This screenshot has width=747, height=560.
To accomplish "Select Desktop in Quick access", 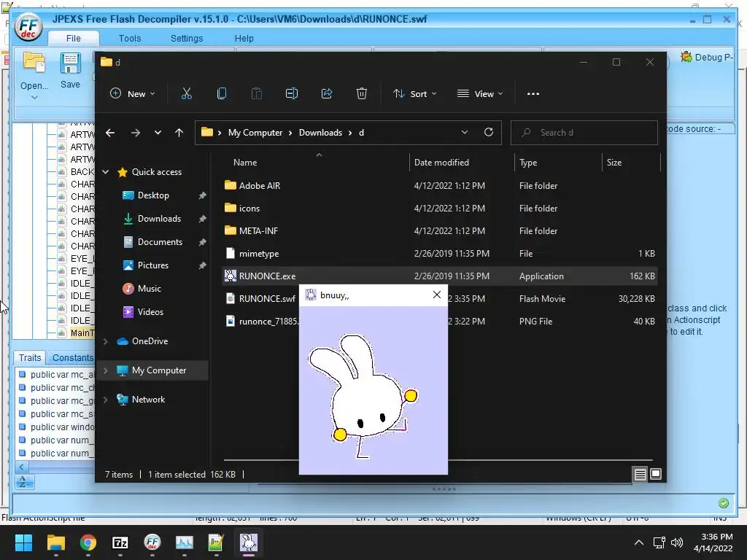I will coord(153,195).
